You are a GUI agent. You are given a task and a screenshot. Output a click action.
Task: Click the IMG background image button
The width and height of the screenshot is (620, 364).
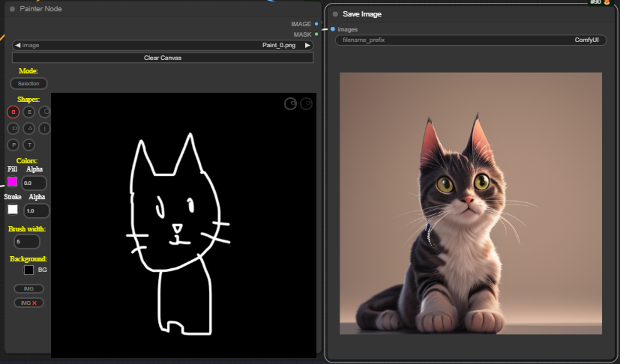point(29,289)
